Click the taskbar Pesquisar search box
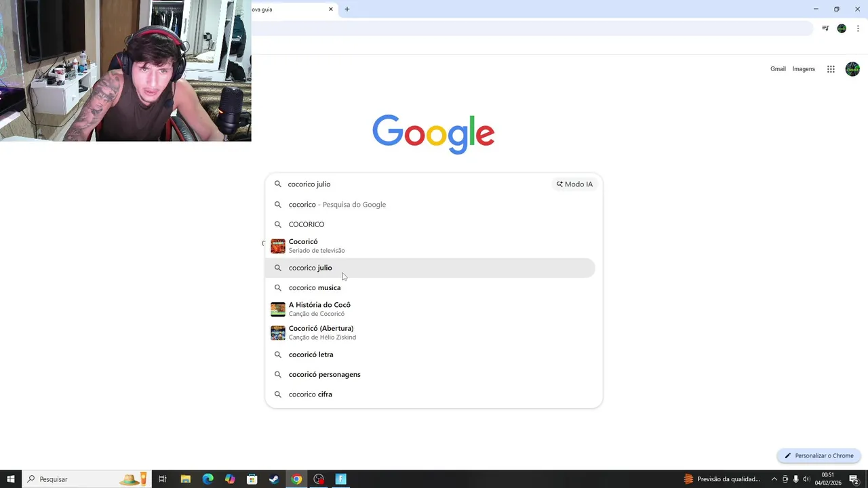 pyautogui.click(x=86, y=479)
